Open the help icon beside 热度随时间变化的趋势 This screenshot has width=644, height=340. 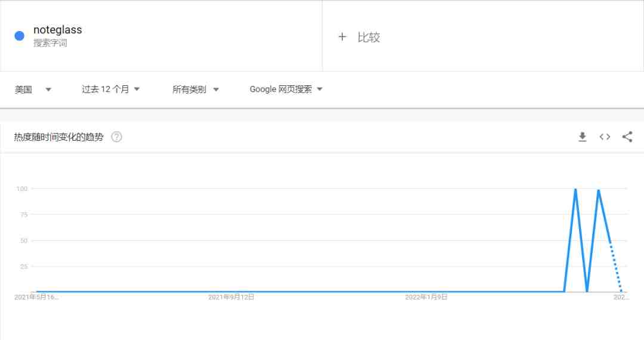(x=117, y=137)
